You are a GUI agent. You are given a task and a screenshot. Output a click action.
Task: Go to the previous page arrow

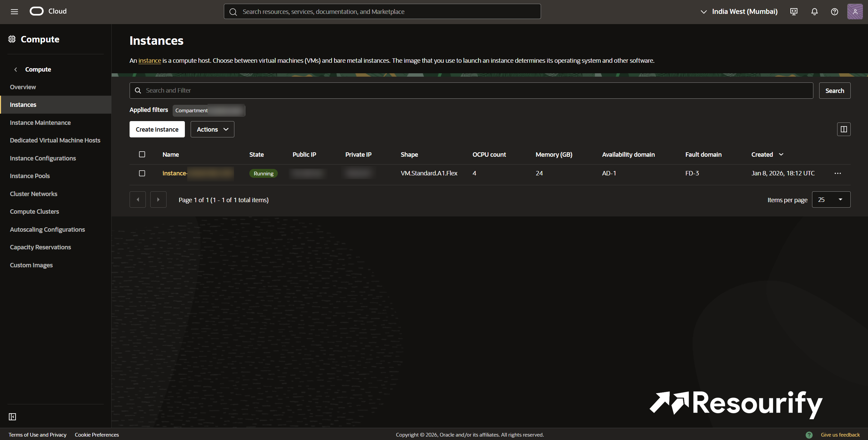(x=138, y=199)
